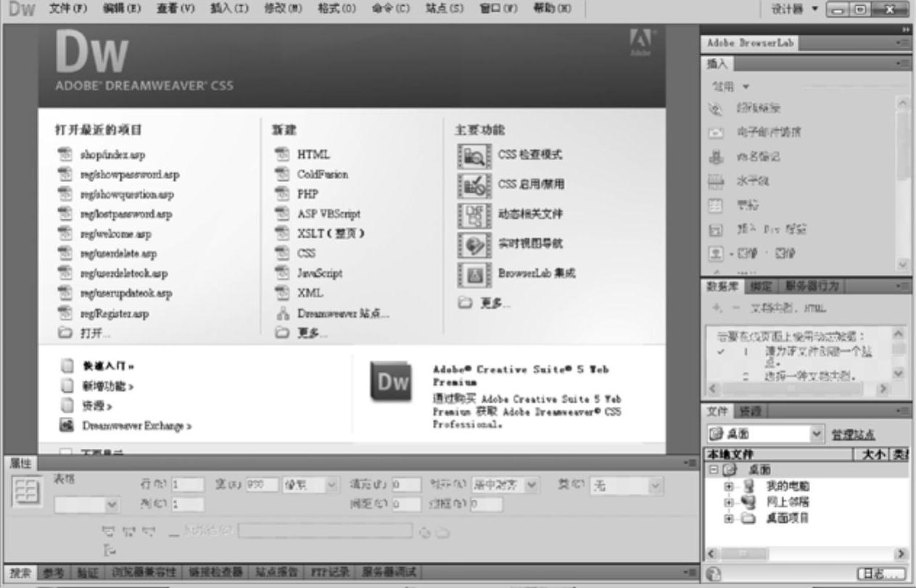Expand the 桌面项目 tree node
Image resolution: width=916 pixels, height=588 pixels.
coord(729,518)
